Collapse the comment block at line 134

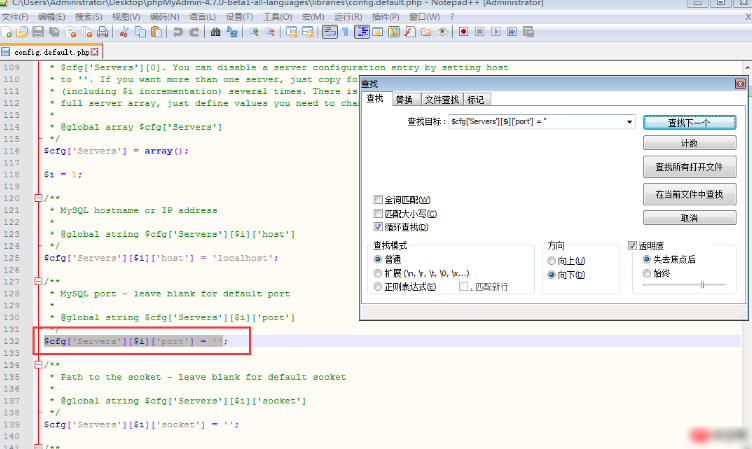38,365
